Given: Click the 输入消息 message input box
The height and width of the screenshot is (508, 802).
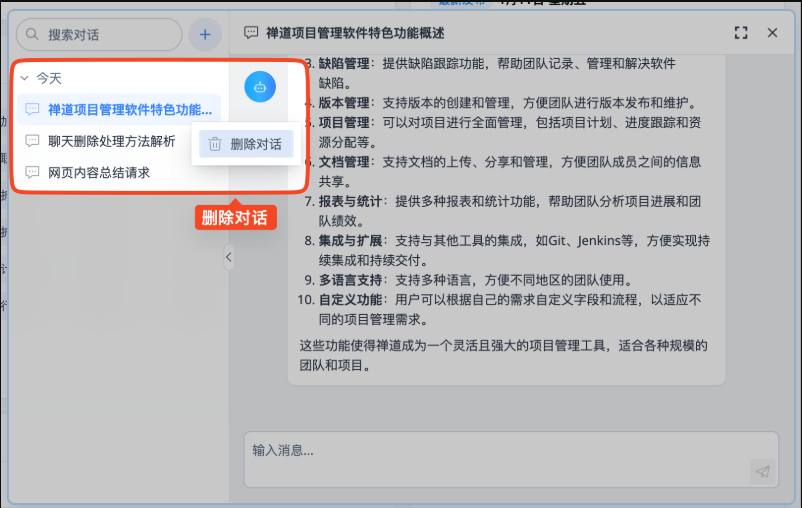Looking at the screenshot, I should (x=511, y=459).
